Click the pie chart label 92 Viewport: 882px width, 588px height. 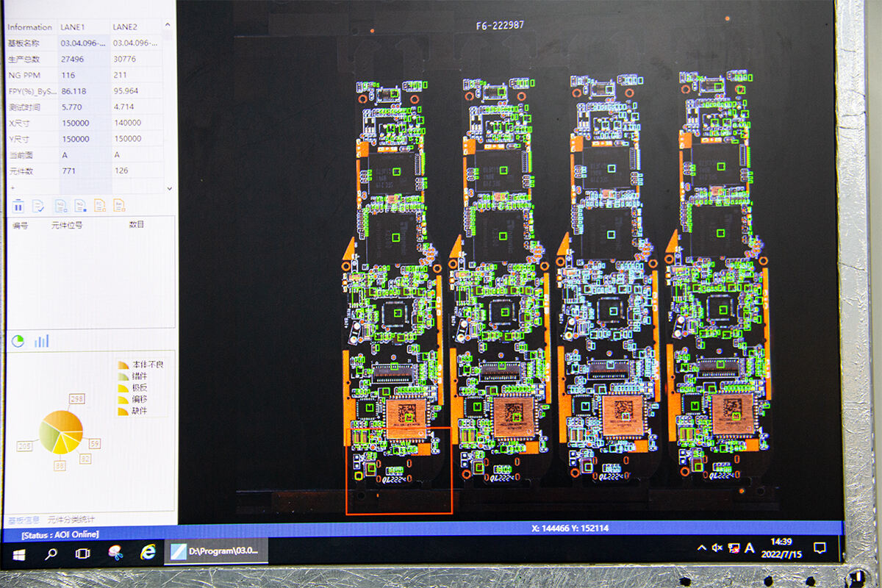click(x=85, y=459)
